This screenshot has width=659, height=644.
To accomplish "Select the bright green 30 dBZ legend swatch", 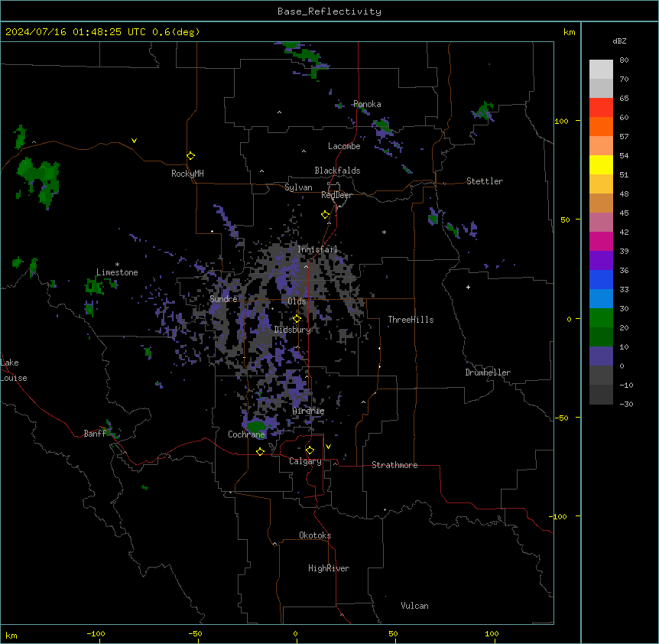I will 601,318.
